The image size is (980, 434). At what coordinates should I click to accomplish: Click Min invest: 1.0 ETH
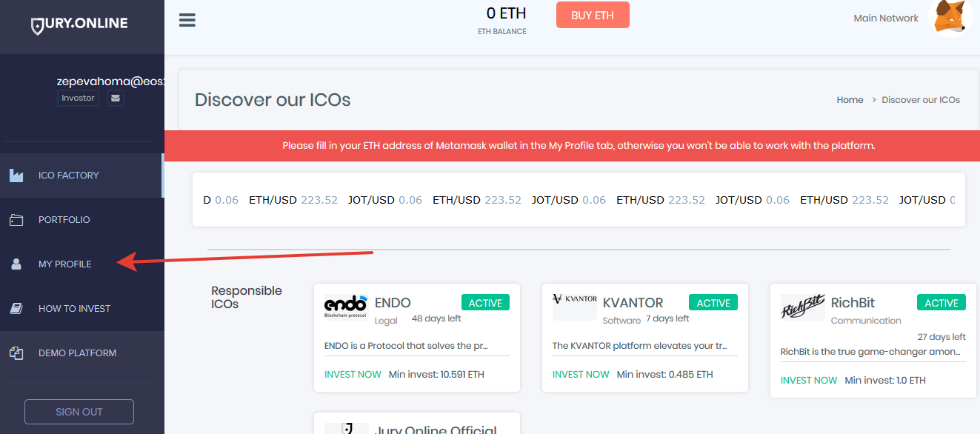click(x=885, y=381)
